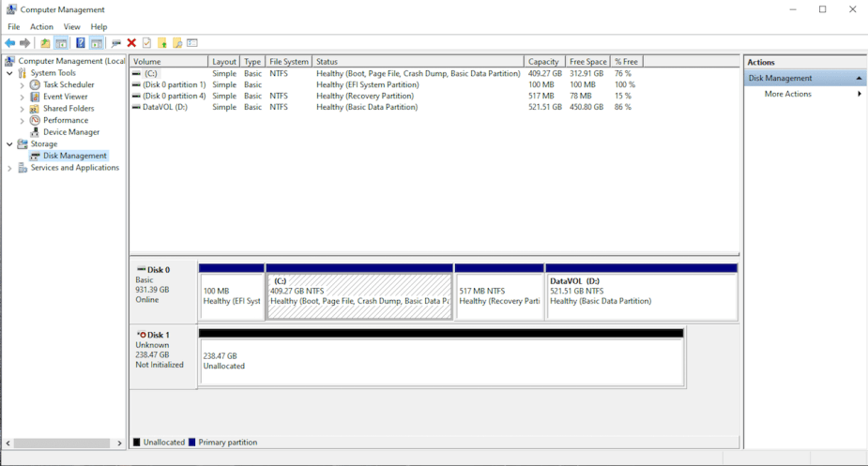
Task: Click the Up One Level folder icon
Action: coord(45,43)
